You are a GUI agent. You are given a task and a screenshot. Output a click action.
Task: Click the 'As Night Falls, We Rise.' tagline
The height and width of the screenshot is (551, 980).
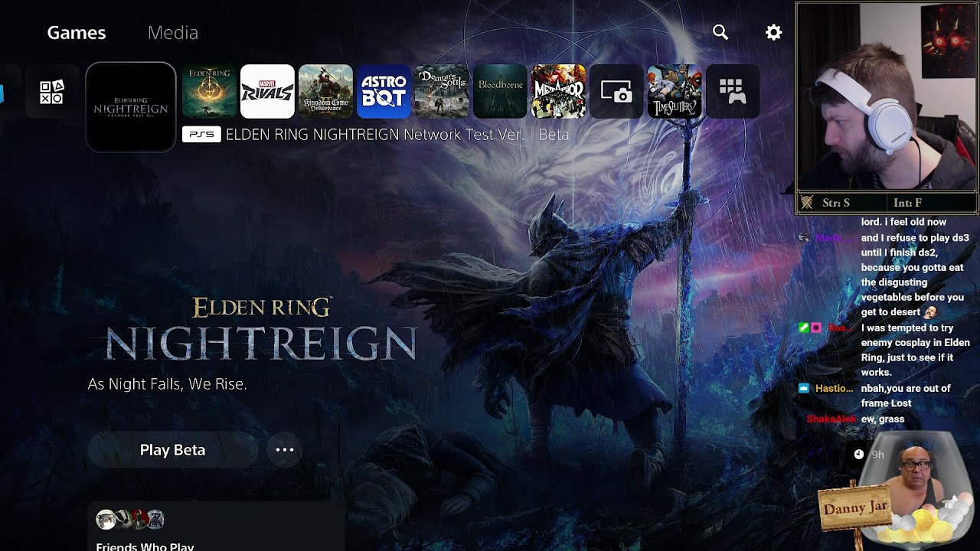167,384
